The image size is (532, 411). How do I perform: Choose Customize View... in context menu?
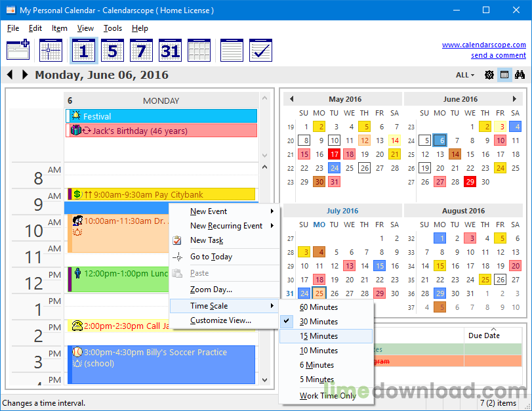click(224, 320)
